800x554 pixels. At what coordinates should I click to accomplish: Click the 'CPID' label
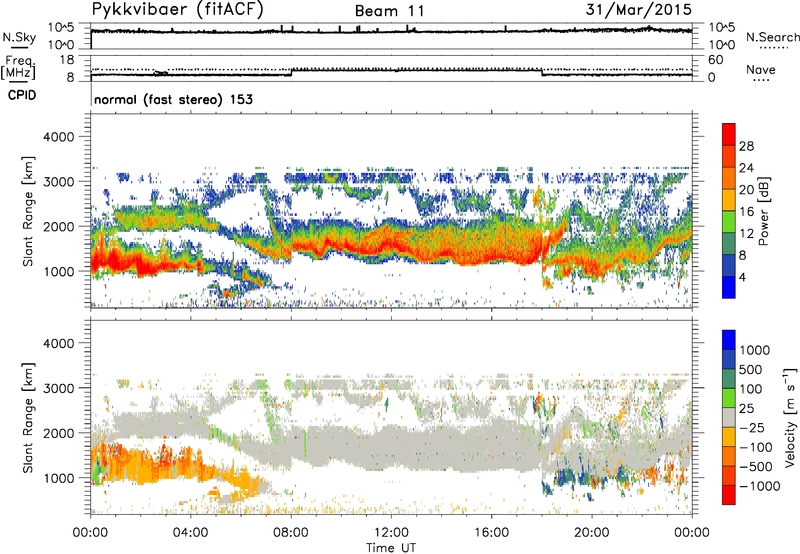coord(22,95)
